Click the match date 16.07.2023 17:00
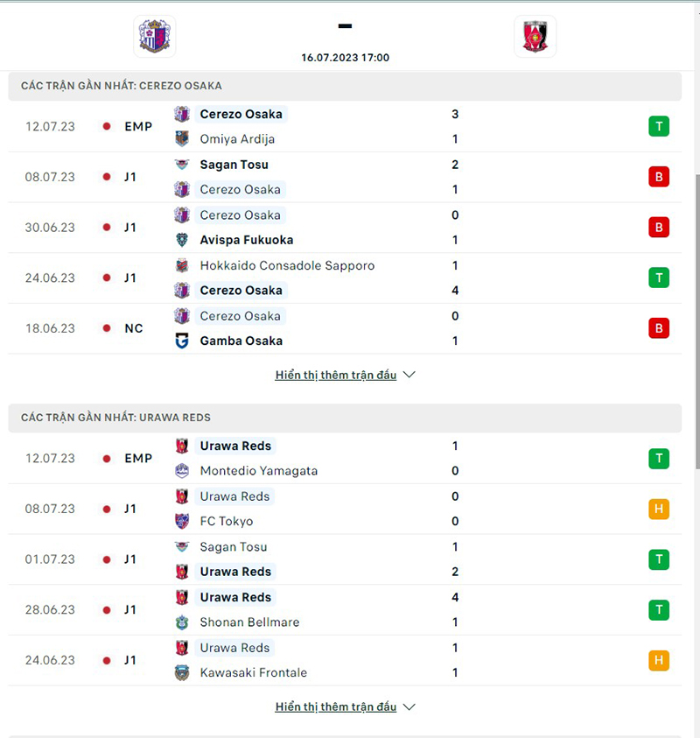 point(345,57)
